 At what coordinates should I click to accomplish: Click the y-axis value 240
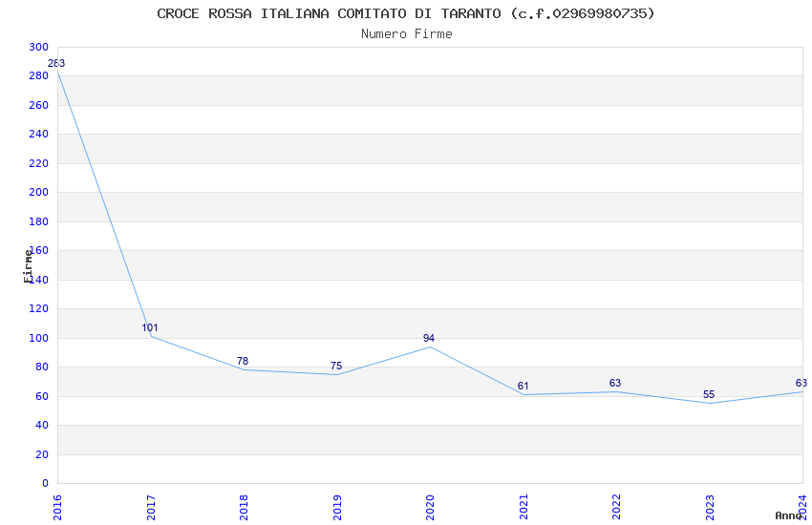point(39,134)
